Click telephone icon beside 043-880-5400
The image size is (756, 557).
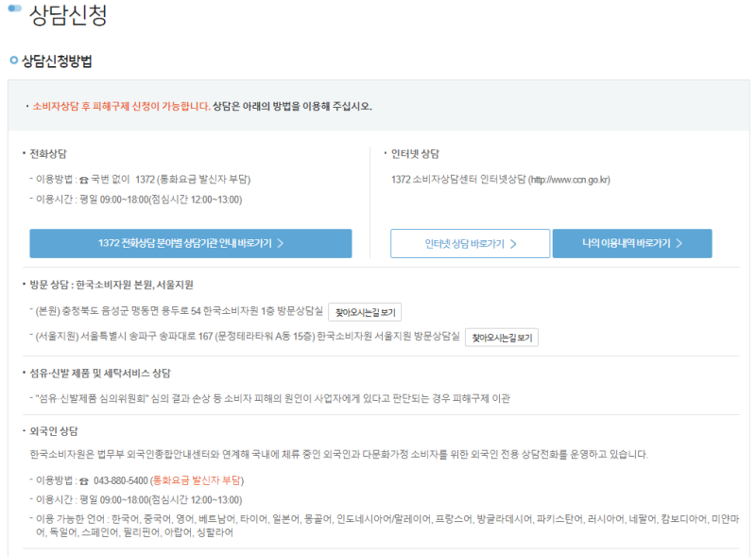[x=84, y=480]
